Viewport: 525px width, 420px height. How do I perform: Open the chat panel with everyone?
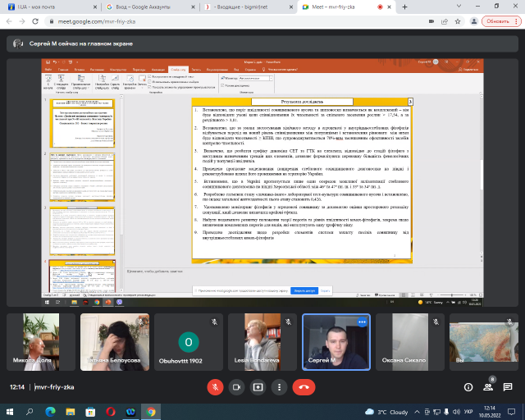coord(508,387)
